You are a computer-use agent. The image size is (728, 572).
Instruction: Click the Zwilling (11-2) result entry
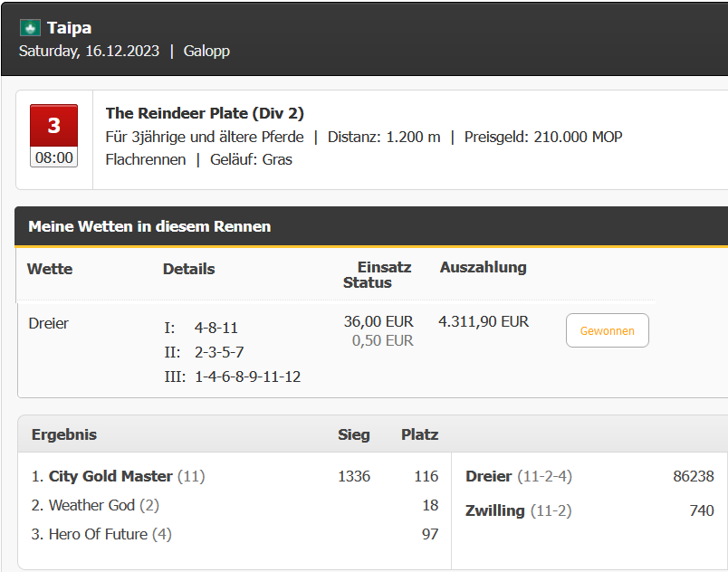coord(518,510)
